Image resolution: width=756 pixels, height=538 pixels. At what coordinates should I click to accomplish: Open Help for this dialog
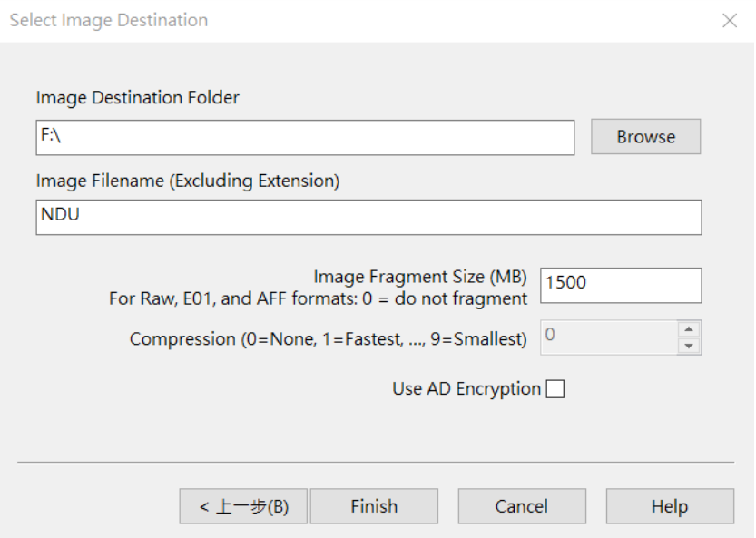(x=670, y=506)
